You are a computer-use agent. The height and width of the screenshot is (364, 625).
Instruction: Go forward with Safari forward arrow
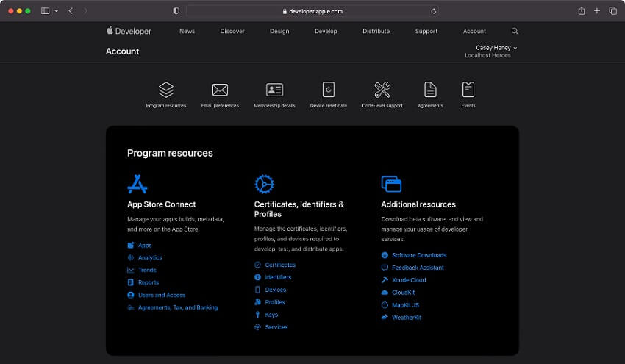(x=85, y=11)
